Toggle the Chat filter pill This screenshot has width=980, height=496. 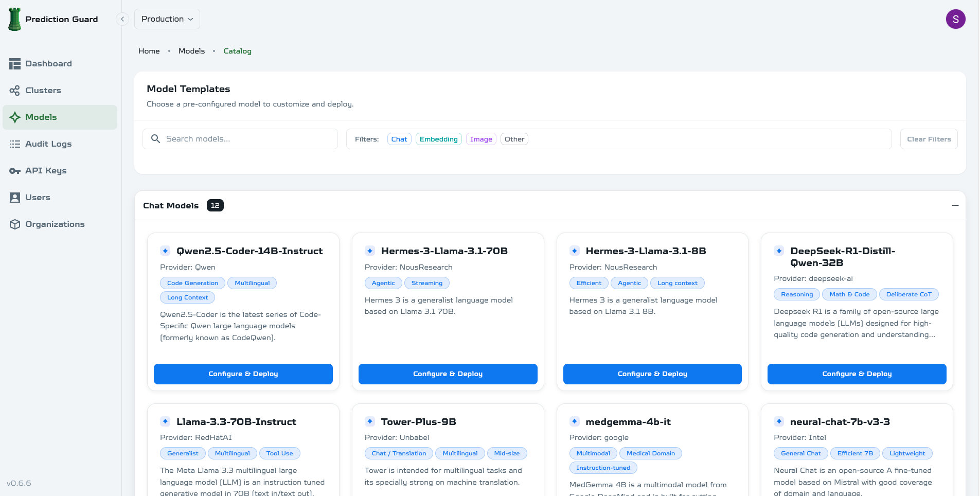click(399, 139)
